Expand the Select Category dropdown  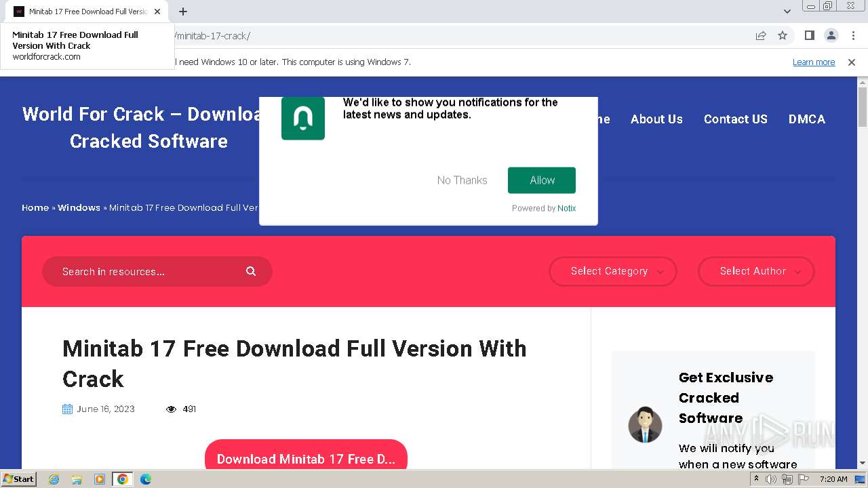(x=613, y=271)
